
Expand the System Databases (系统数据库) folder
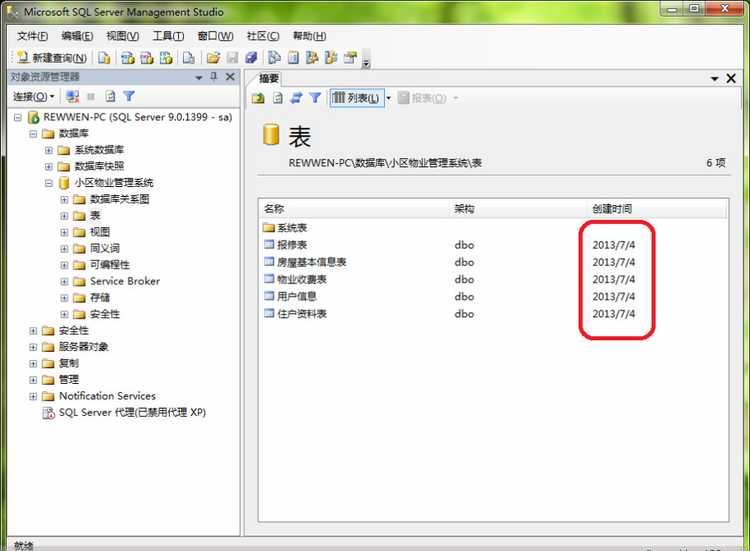(x=49, y=150)
